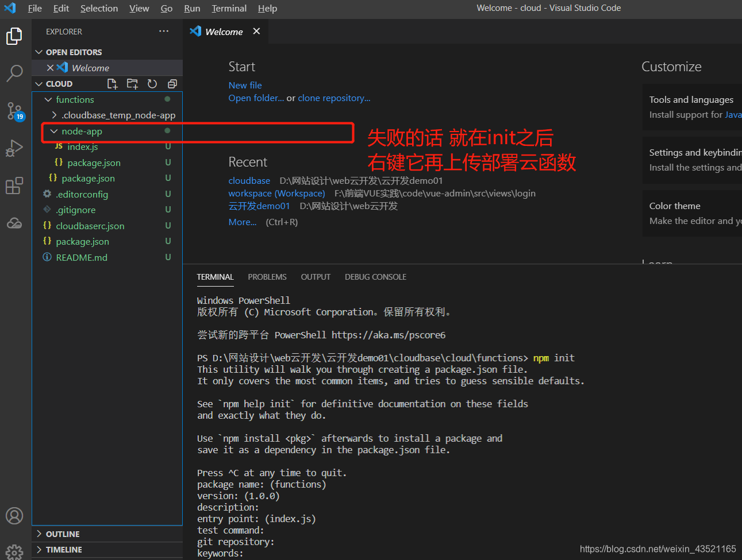Open the View menu
Viewport: 742px width, 560px height.
coord(139,8)
